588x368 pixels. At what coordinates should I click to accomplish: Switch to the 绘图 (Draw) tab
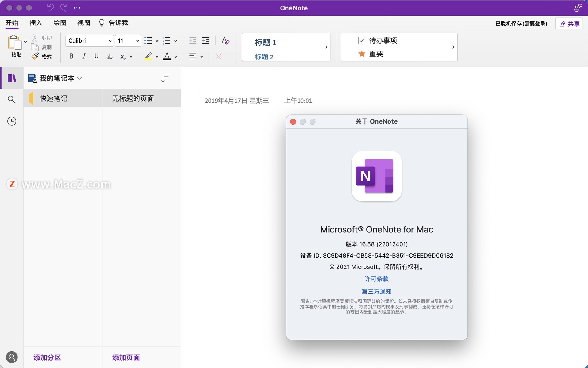click(x=60, y=23)
